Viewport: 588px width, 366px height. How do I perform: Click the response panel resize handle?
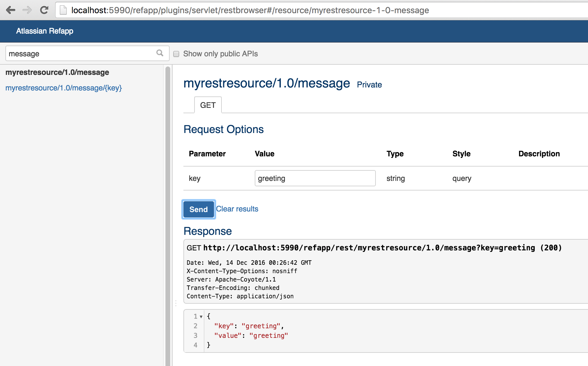pos(176,303)
